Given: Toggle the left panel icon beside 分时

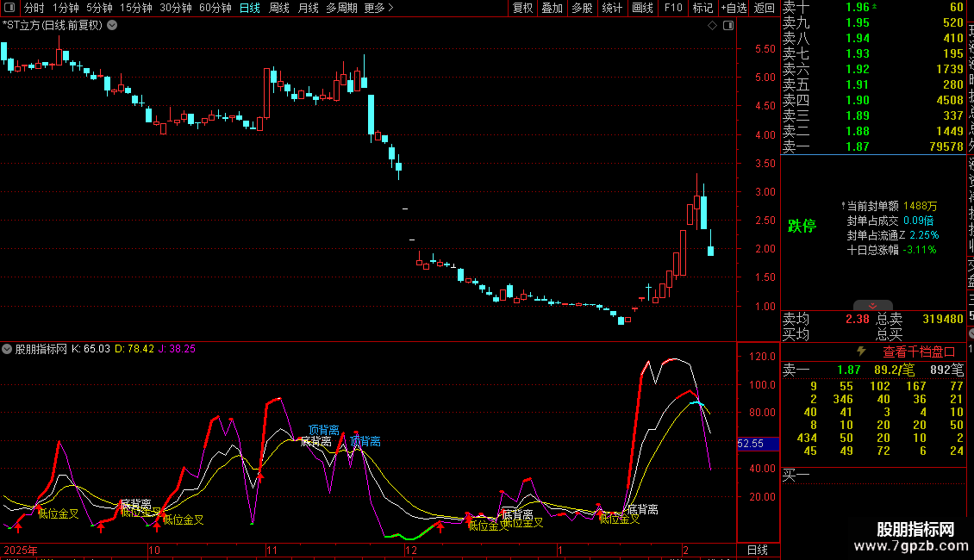Looking at the screenshot, I should click(9, 8).
